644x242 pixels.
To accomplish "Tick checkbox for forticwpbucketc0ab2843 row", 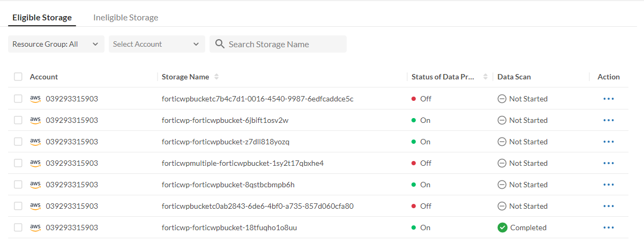I will (18, 206).
